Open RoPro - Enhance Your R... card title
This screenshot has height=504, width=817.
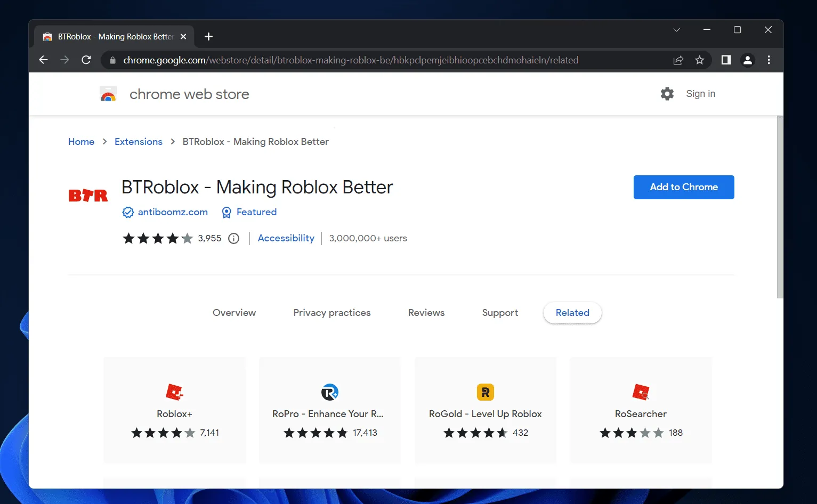pos(328,414)
